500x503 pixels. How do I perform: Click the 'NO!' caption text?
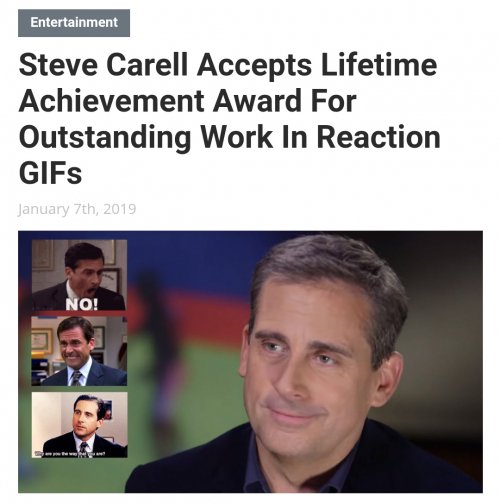point(82,304)
